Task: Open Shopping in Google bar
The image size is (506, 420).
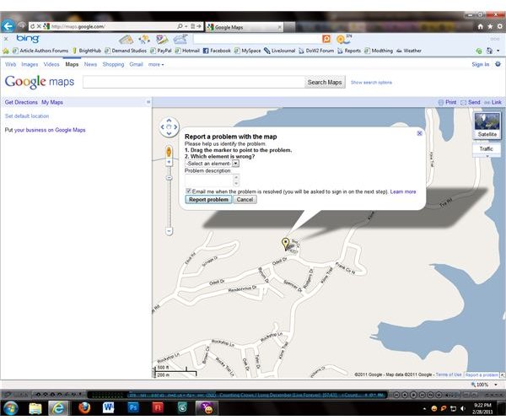Action: pyautogui.click(x=113, y=64)
